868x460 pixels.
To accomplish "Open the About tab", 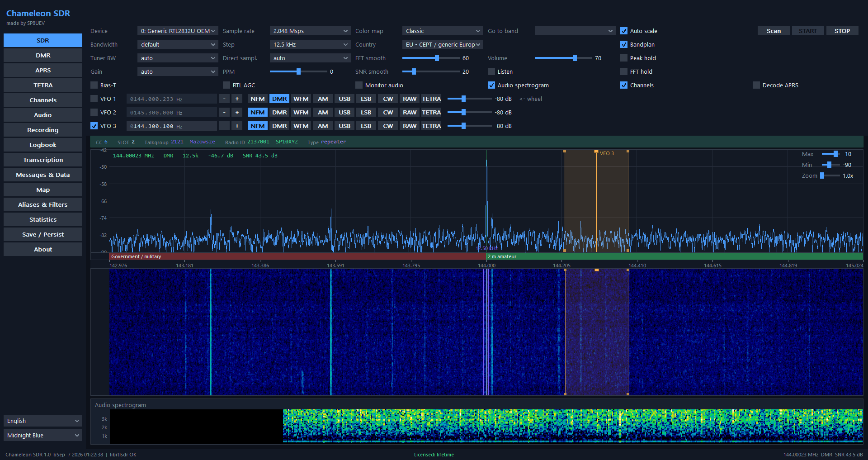I will pyautogui.click(x=43, y=249).
